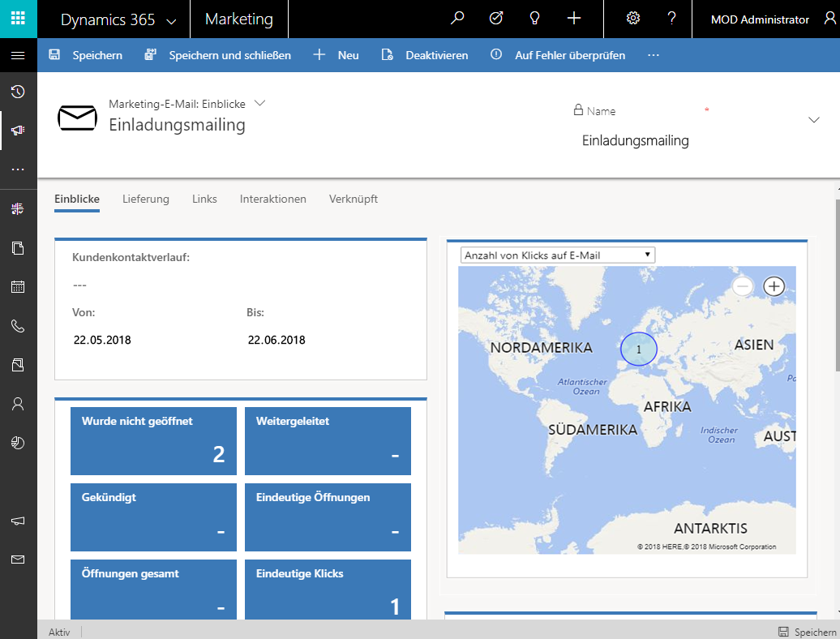
Task: Open the Interaktionen tab
Action: (273, 199)
